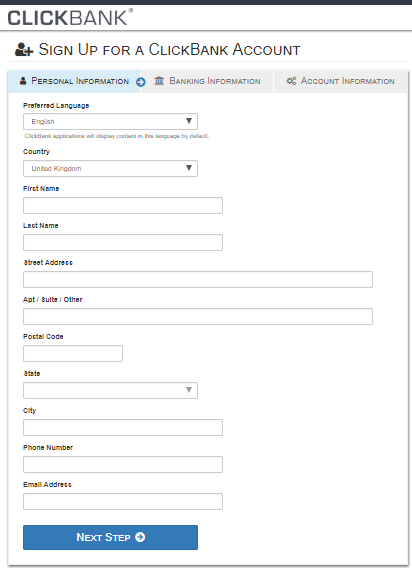This screenshot has height=568, width=412.
Task: Open the Preferred Language dropdown
Action: pos(110,121)
